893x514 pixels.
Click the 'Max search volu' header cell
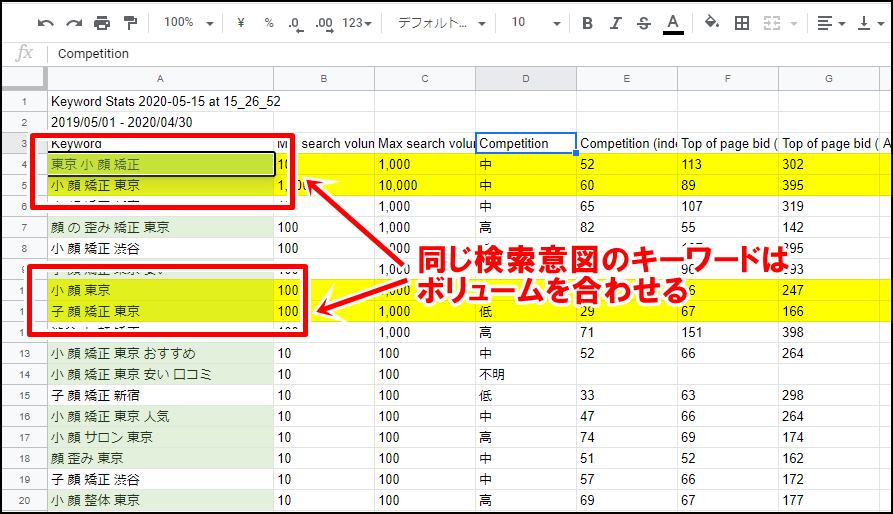pyautogui.click(x=425, y=143)
